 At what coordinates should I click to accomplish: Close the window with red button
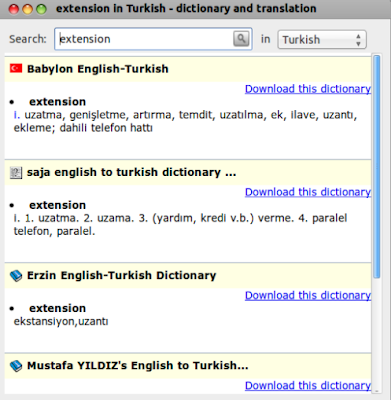[14, 9]
